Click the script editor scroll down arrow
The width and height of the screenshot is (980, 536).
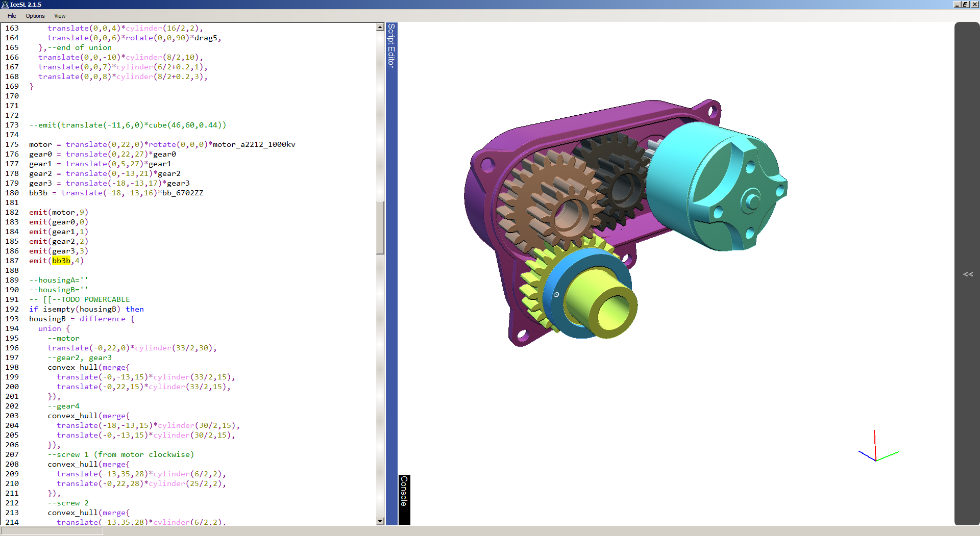(380, 521)
